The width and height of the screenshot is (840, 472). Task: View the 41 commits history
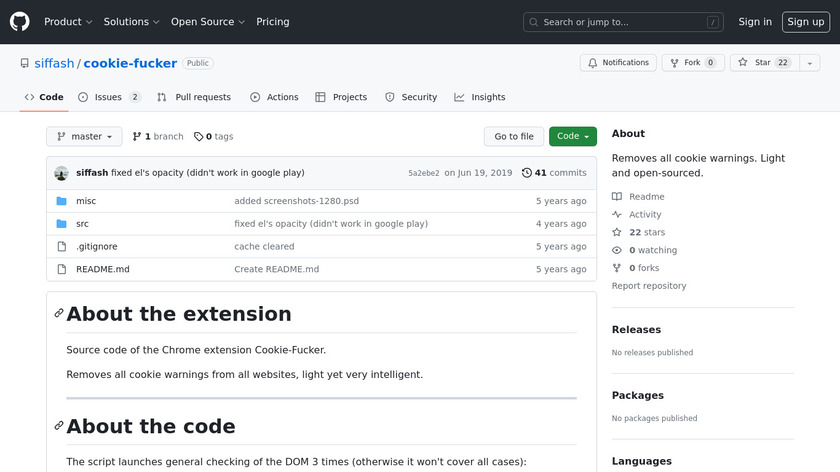pyautogui.click(x=554, y=173)
